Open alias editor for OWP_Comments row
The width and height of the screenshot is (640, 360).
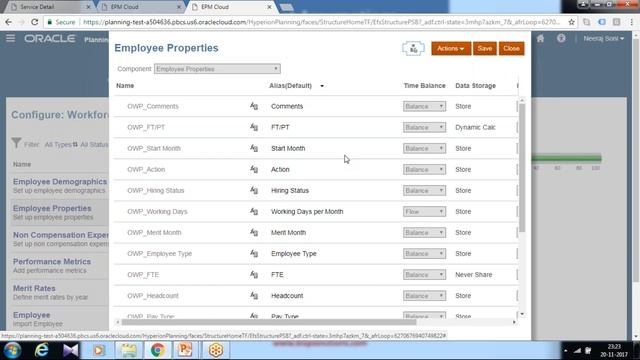point(254,106)
